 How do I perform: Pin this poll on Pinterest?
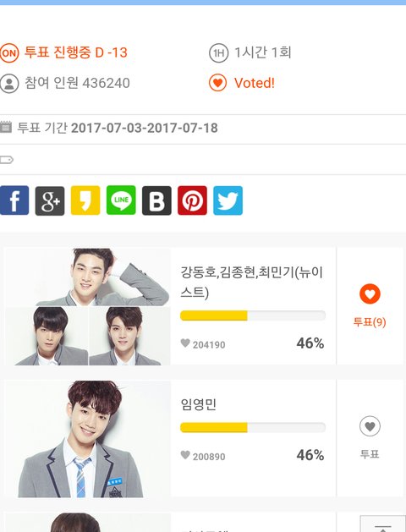tap(192, 200)
